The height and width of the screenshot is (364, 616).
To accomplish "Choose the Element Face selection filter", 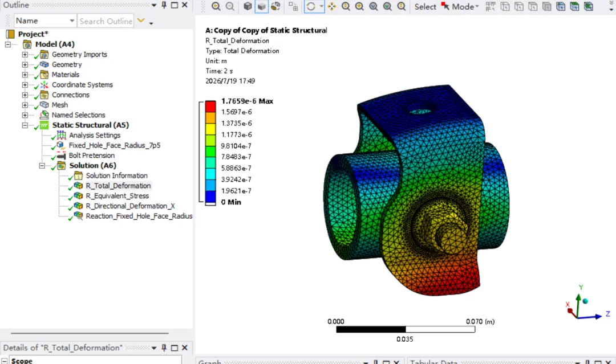I will [x=574, y=6].
